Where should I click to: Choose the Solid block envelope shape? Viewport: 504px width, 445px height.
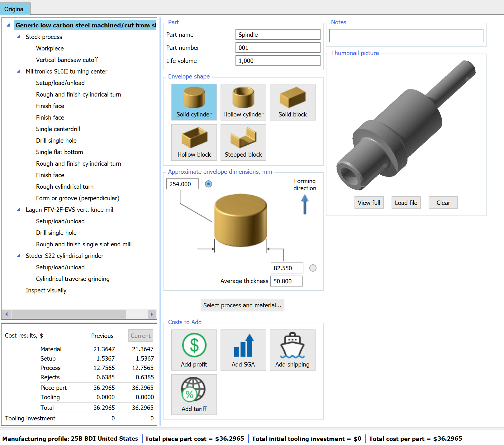pos(292,101)
